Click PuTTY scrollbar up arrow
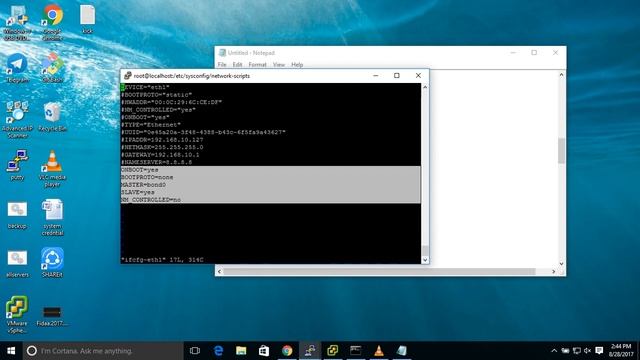Screen dimensions: 640x360 tap(425, 87)
